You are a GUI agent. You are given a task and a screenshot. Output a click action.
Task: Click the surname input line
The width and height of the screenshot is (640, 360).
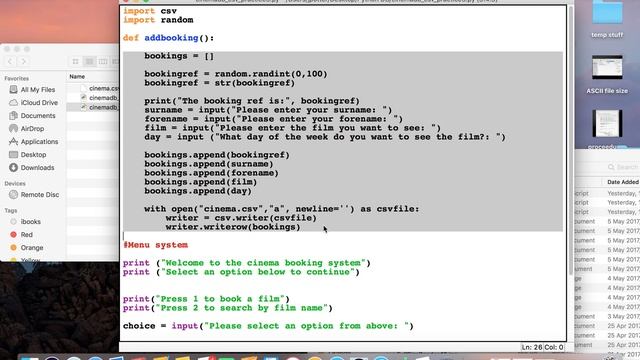268,110
